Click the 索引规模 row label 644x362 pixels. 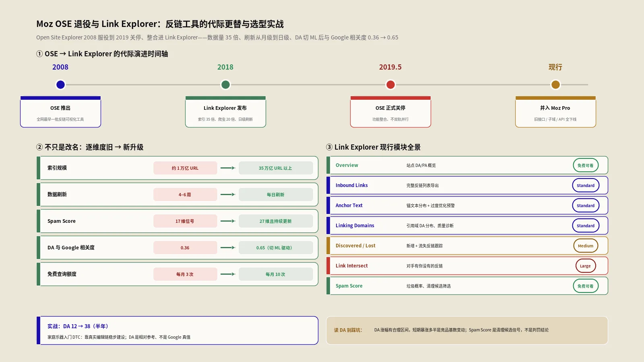[57, 168]
